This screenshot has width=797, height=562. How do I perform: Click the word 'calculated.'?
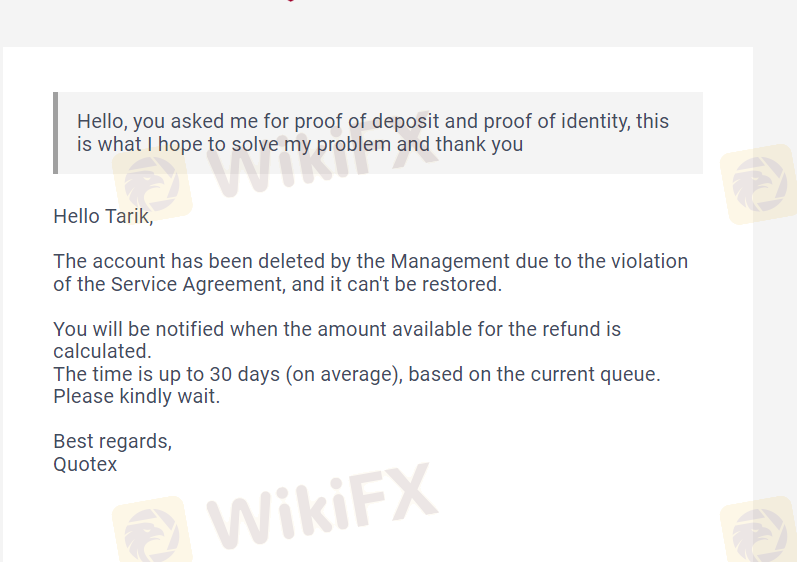[x=103, y=351]
